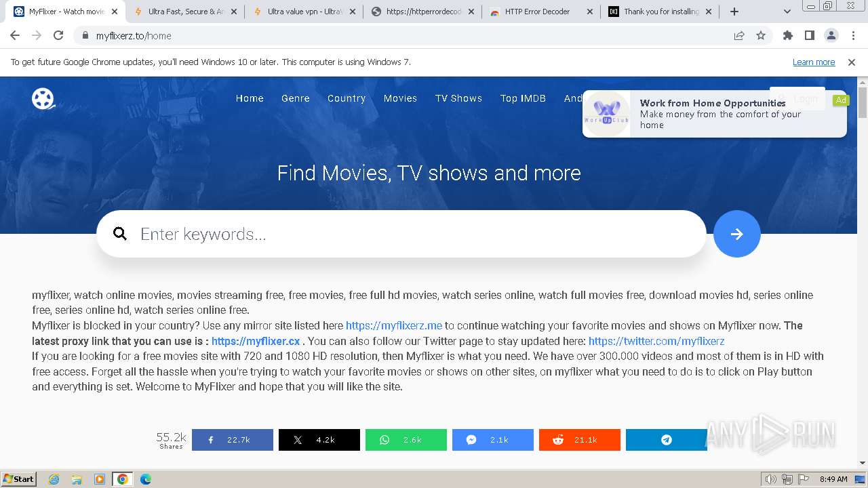Share on WhatsApp with 2.6k shares
Image resolution: width=868 pixels, height=488 pixels.
(406, 440)
